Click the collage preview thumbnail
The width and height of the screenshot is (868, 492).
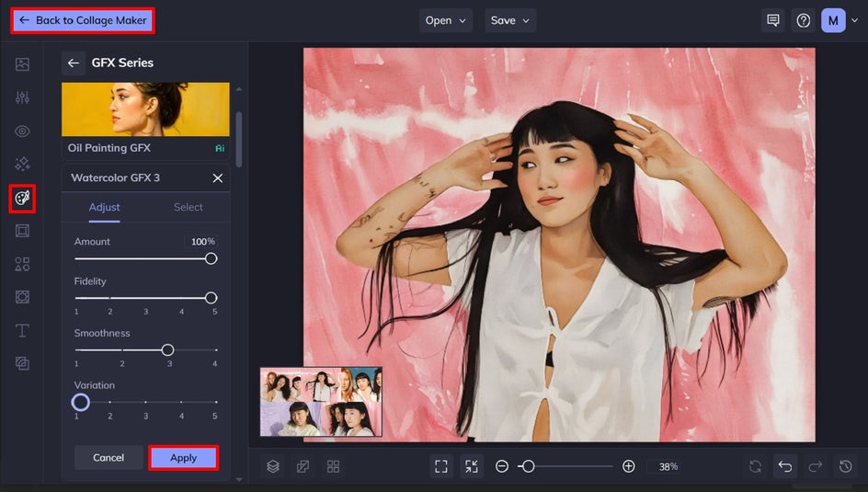point(321,402)
